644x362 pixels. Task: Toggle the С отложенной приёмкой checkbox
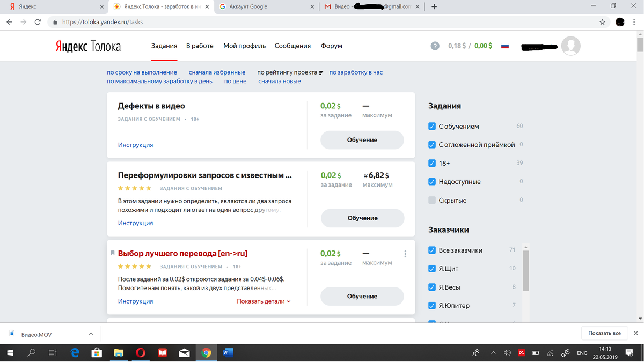pos(432,145)
